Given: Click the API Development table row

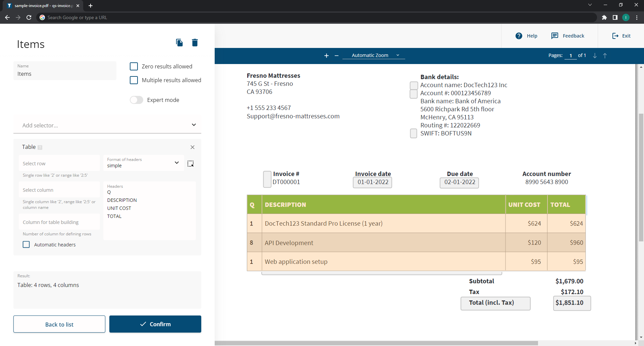Looking at the screenshot, I should (416, 242).
